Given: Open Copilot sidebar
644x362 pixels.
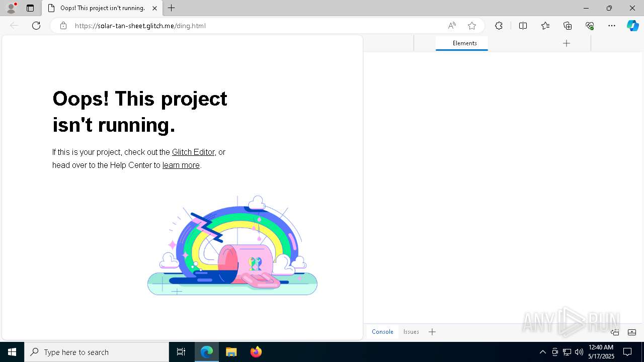Looking at the screenshot, I should coord(632,26).
